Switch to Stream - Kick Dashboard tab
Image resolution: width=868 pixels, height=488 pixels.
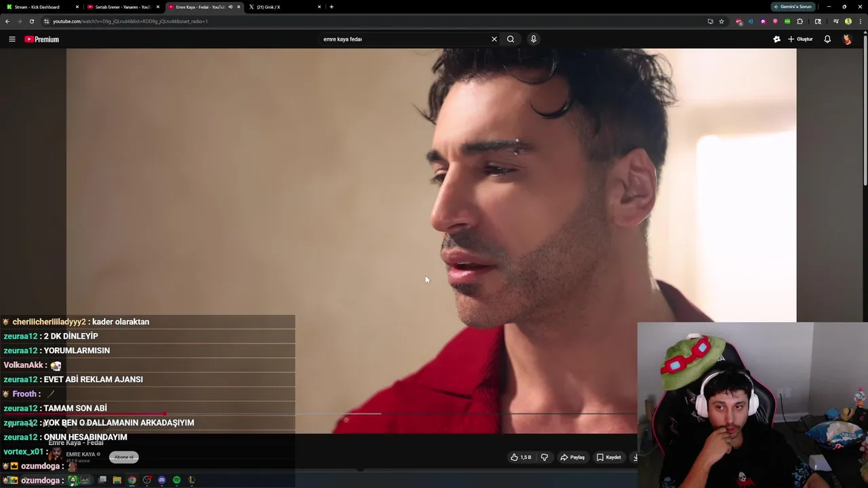pyautogui.click(x=41, y=7)
